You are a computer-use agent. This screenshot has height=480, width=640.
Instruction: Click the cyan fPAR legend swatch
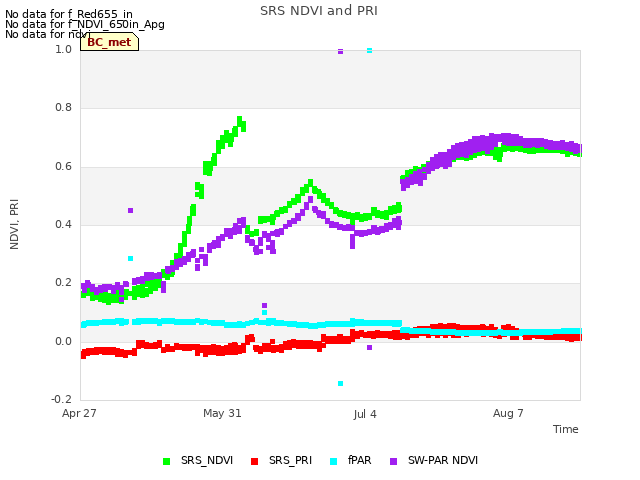(x=333, y=461)
